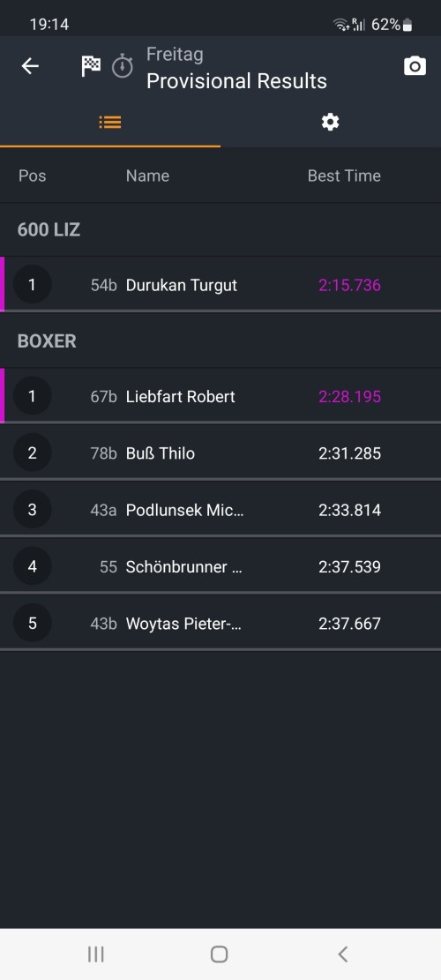Viewport: 441px width, 980px height.
Task: Open Liebfart Robert's result entry
Action: point(220,396)
